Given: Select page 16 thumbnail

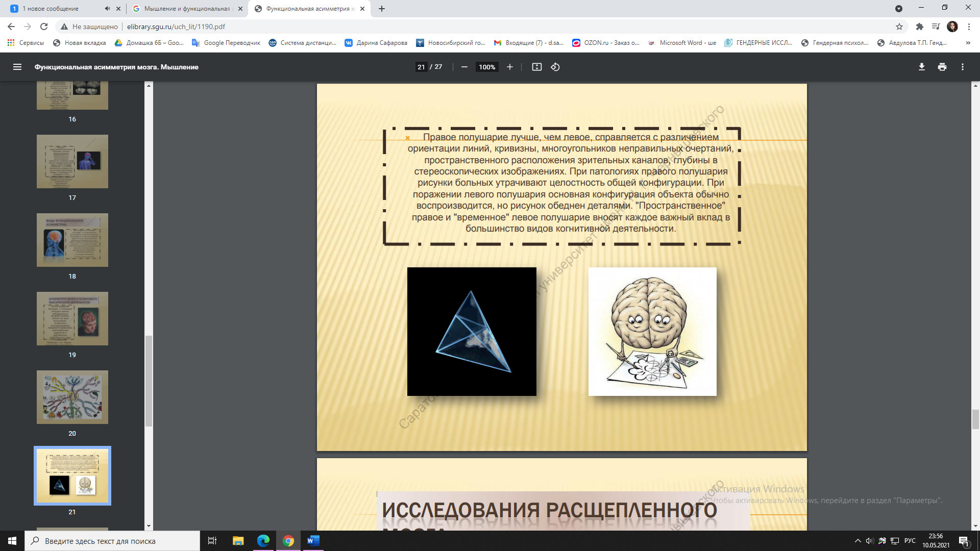Looking at the screenshot, I should [72, 96].
